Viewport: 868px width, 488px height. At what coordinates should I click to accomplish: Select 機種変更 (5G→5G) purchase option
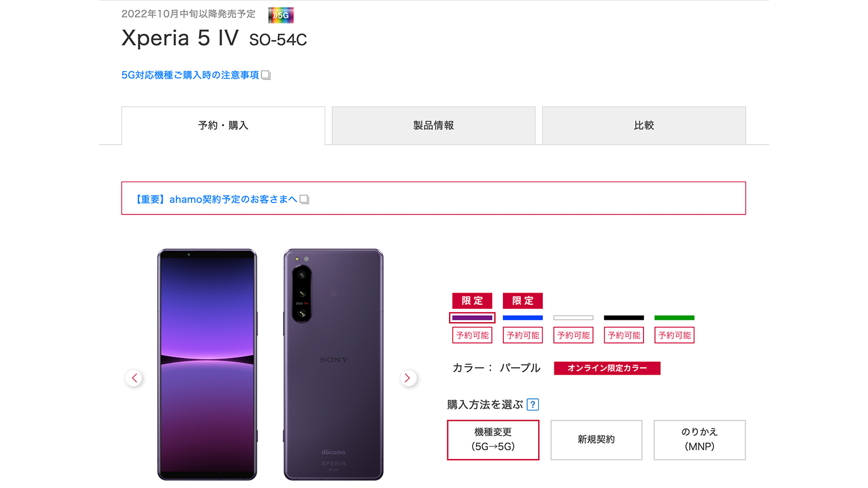(493, 440)
